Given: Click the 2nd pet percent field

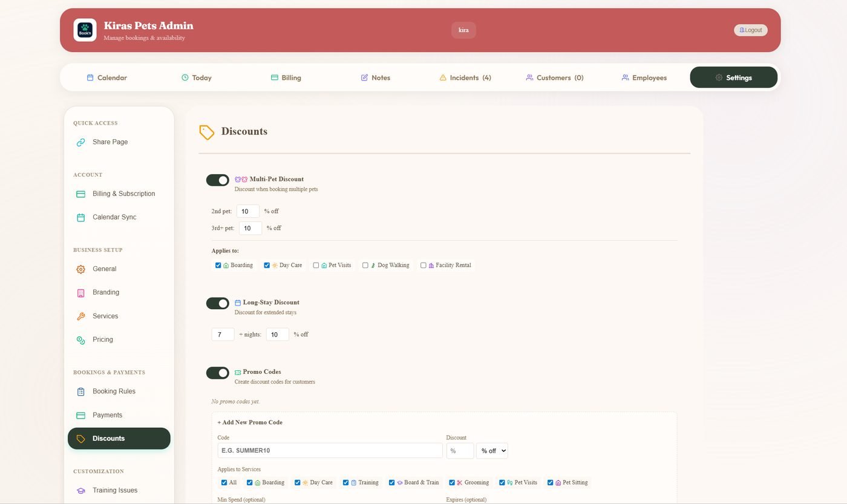Looking at the screenshot, I should [x=248, y=211].
